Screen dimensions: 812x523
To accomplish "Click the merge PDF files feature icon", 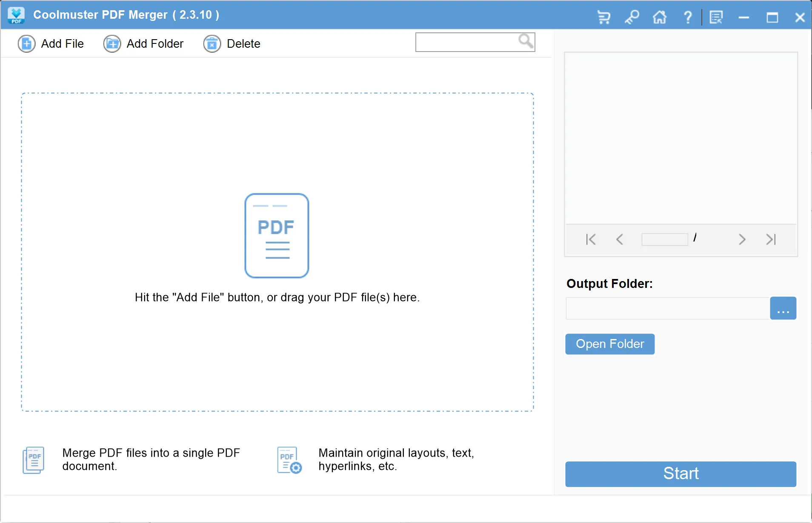I will [33, 460].
